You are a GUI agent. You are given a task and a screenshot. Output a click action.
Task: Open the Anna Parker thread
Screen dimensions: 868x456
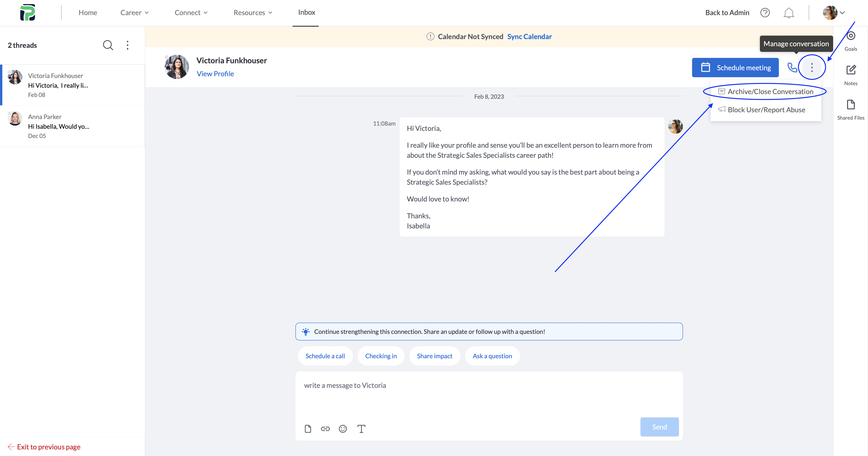pos(73,126)
